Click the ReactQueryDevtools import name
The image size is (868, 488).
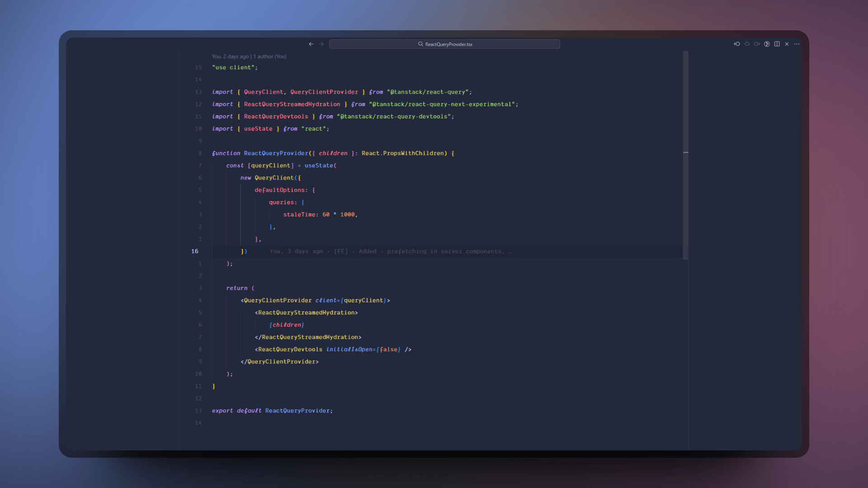tap(276, 117)
